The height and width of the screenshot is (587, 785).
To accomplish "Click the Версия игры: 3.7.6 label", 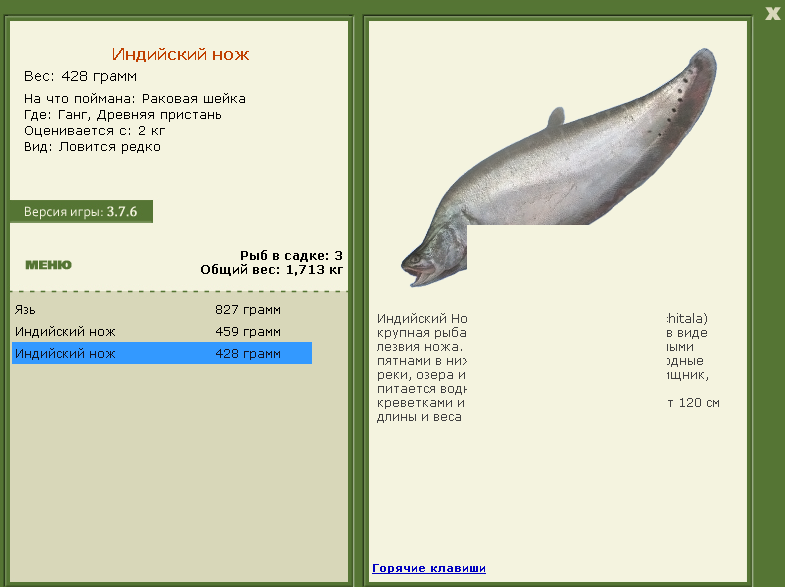I will (x=81, y=212).
